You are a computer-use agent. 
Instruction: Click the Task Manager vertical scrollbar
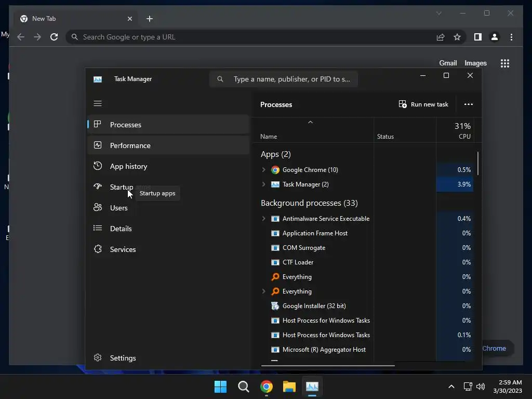click(x=478, y=164)
